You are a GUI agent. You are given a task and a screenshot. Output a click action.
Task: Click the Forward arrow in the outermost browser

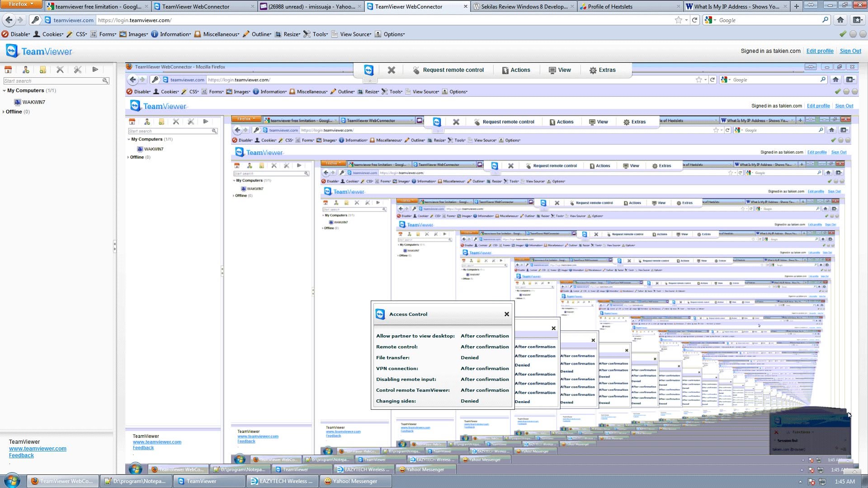(x=20, y=20)
